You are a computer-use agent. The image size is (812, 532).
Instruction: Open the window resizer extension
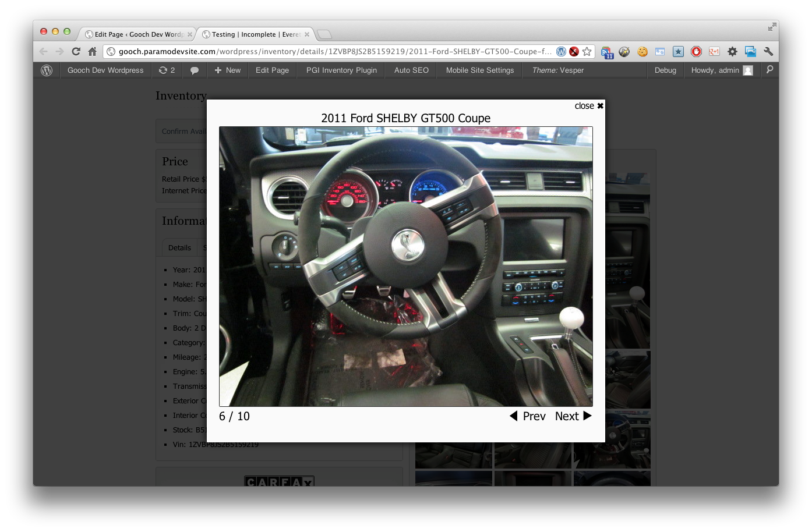[x=660, y=52]
